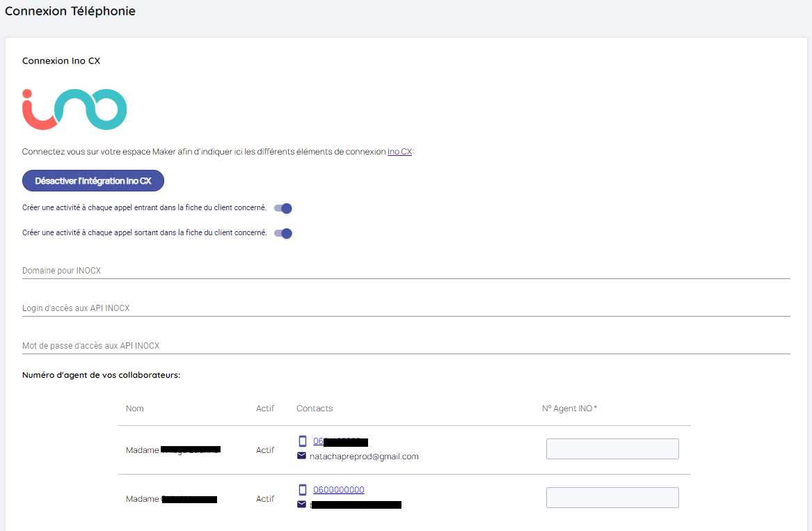Open the Ino CX hyperlink
Image resolution: width=812 pixels, height=531 pixels.
coord(399,152)
